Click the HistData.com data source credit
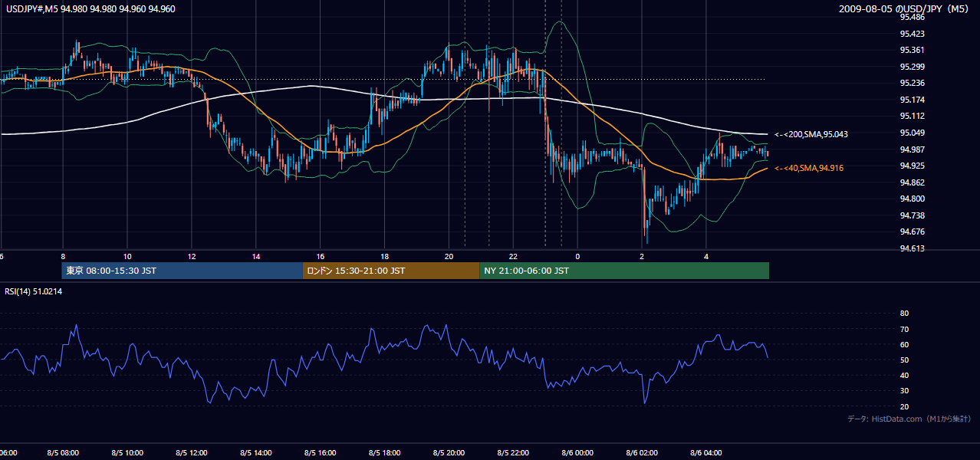The image size is (980, 460). coord(909,419)
